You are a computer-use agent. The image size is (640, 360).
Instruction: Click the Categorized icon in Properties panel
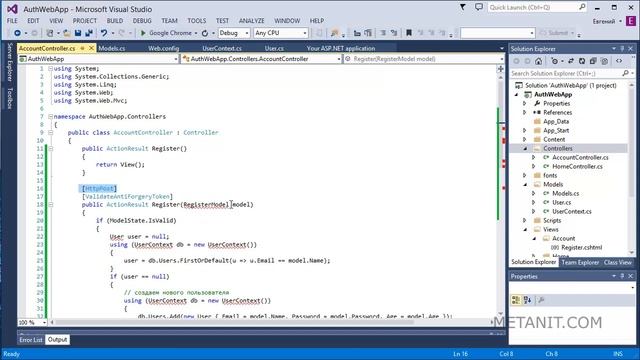(x=516, y=300)
